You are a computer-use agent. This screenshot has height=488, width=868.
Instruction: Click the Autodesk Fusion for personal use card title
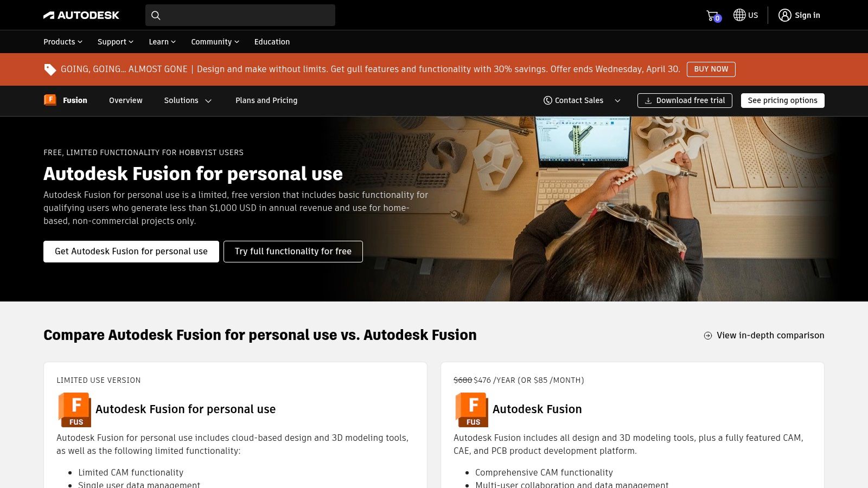pos(186,409)
